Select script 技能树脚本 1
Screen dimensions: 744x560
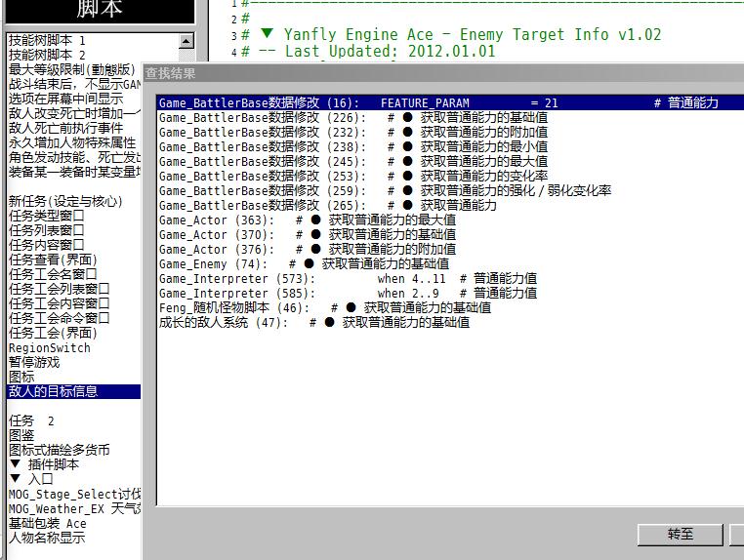(x=47, y=40)
